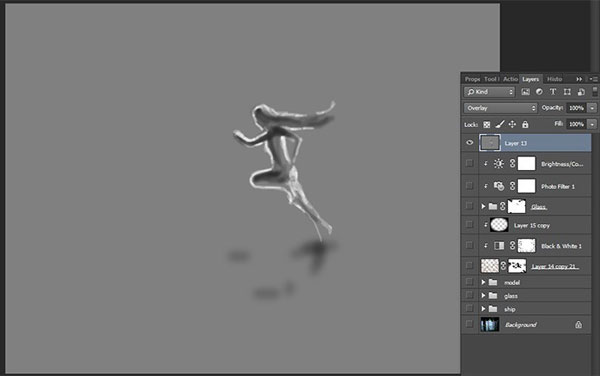Select the Layer 15 copy thumbnail
The width and height of the screenshot is (600, 376).
[499, 225]
